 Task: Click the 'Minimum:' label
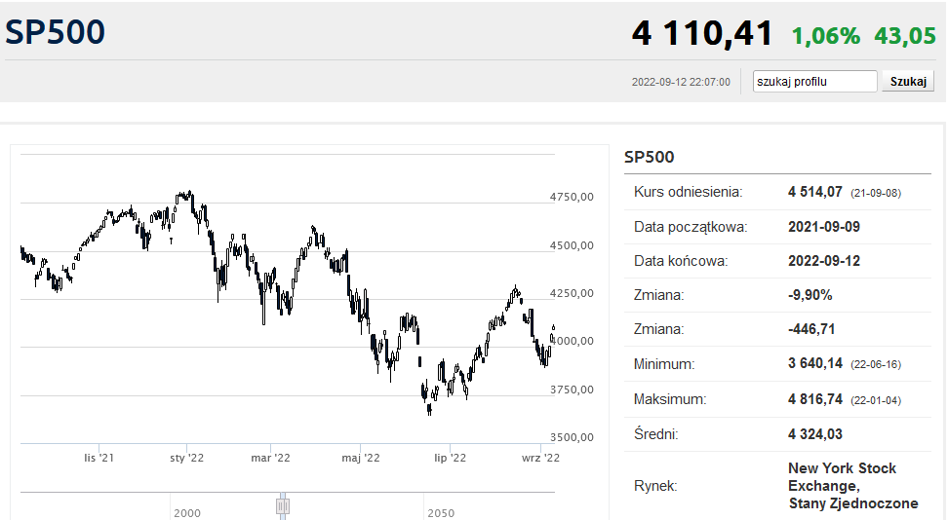coord(664,364)
